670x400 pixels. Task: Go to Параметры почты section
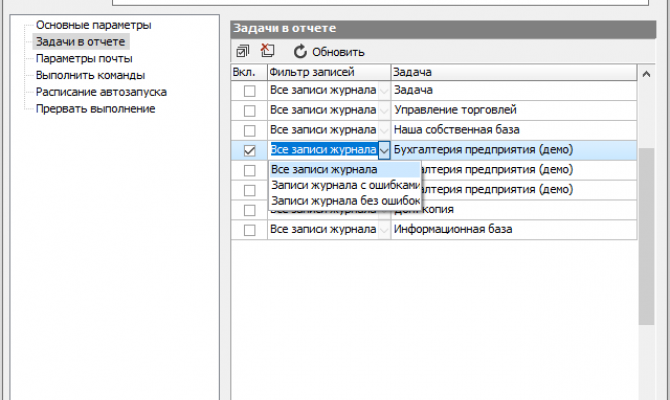(83, 59)
